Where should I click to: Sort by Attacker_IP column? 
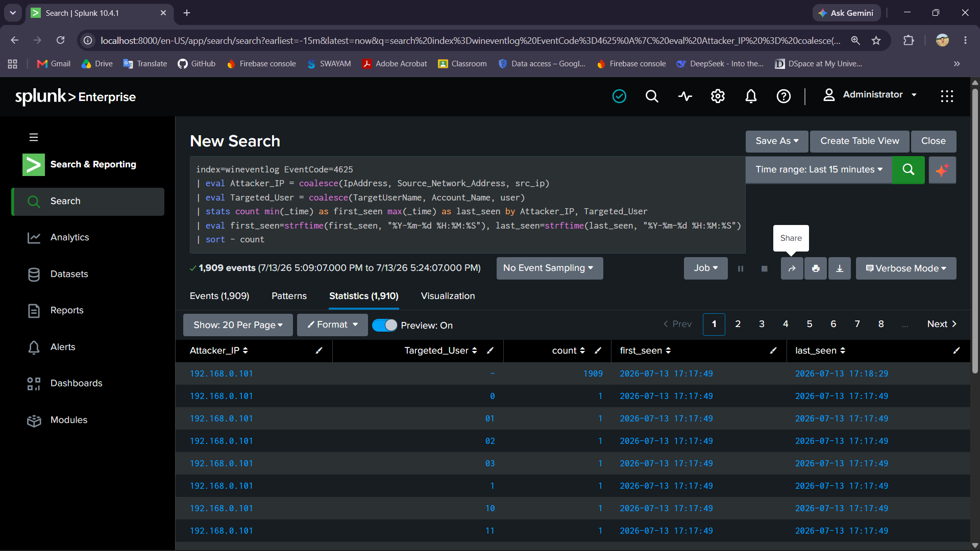click(x=219, y=350)
